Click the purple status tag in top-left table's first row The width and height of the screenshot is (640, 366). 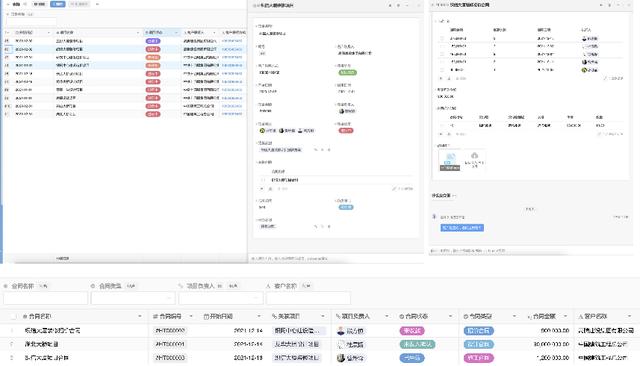[x=153, y=41]
